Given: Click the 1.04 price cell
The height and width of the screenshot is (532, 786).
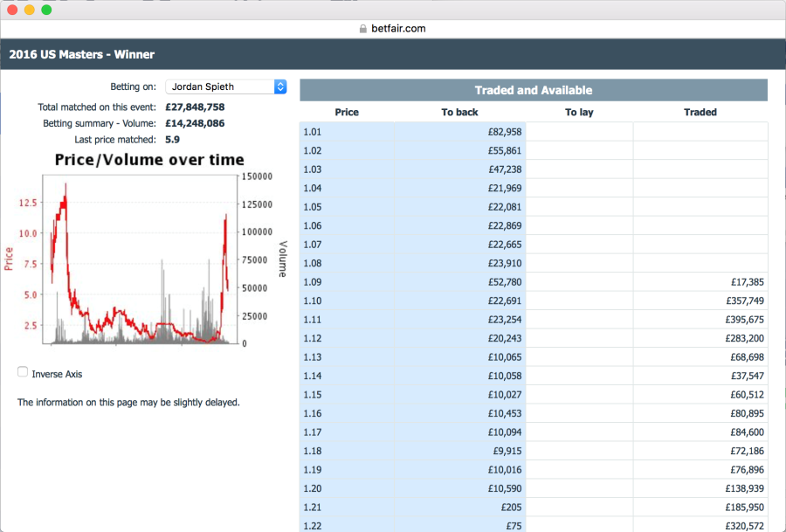Looking at the screenshot, I should pos(347,188).
